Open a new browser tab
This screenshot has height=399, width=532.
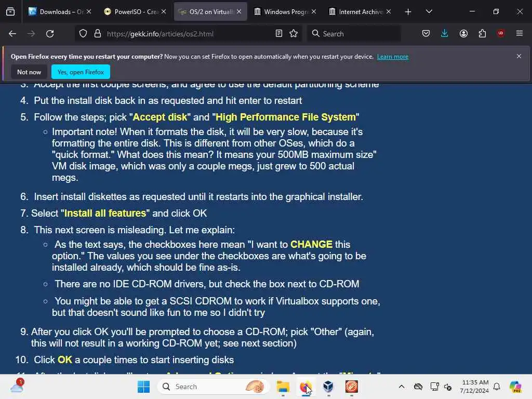(x=408, y=12)
